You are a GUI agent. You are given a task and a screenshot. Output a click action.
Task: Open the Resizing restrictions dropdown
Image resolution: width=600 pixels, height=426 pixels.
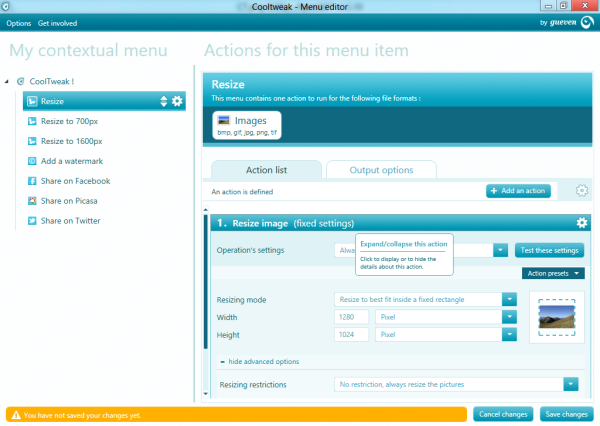pyautogui.click(x=571, y=384)
